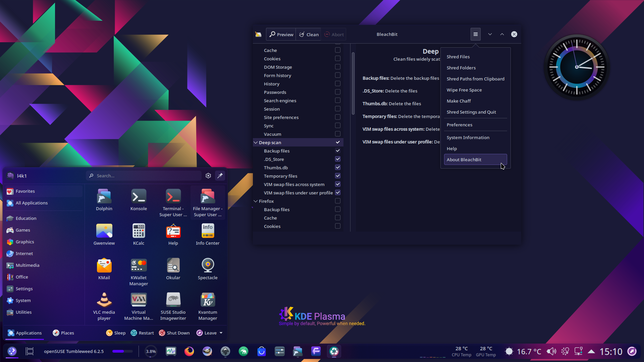Click the analog clock widget
The width and height of the screenshot is (644, 362).
coord(577,67)
